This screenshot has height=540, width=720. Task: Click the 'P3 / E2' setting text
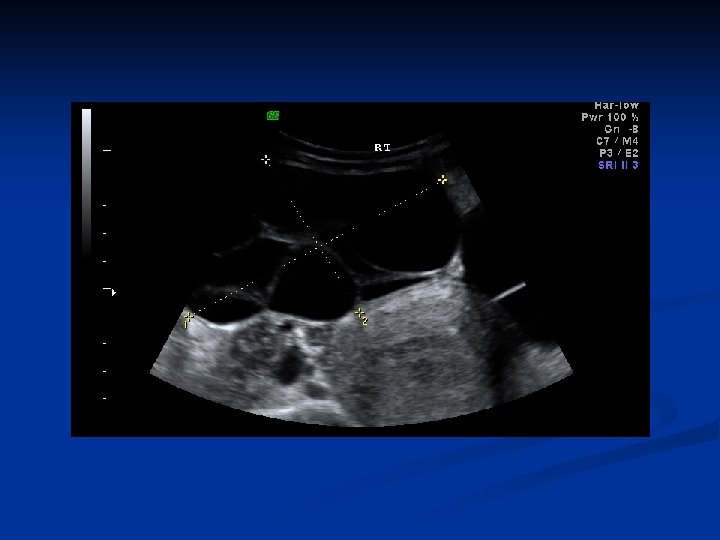(619, 153)
